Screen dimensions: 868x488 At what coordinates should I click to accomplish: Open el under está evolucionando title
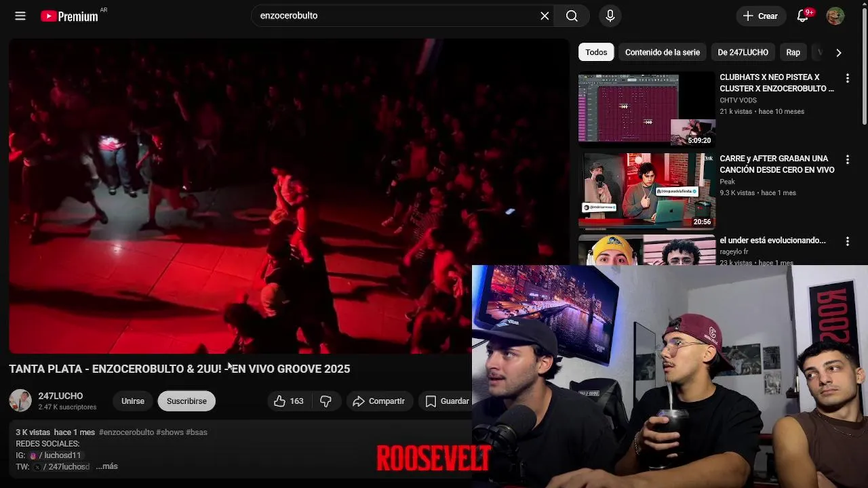(772, 240)
